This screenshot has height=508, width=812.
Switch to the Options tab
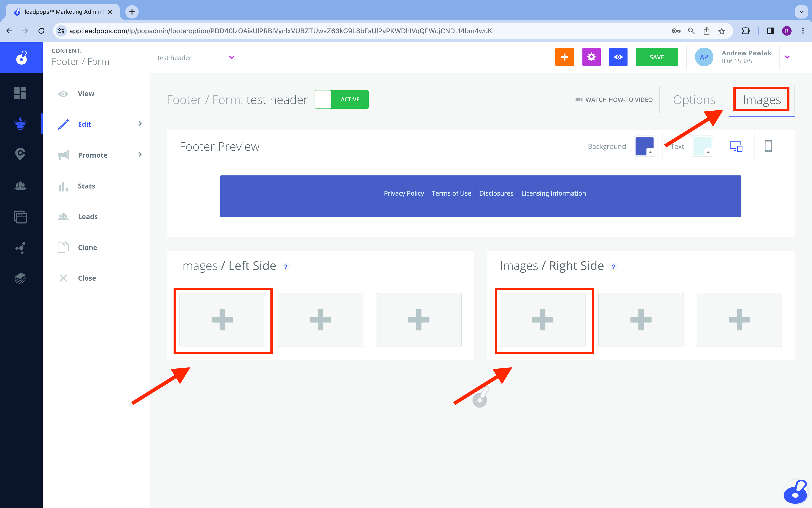[x=694, y=100]
